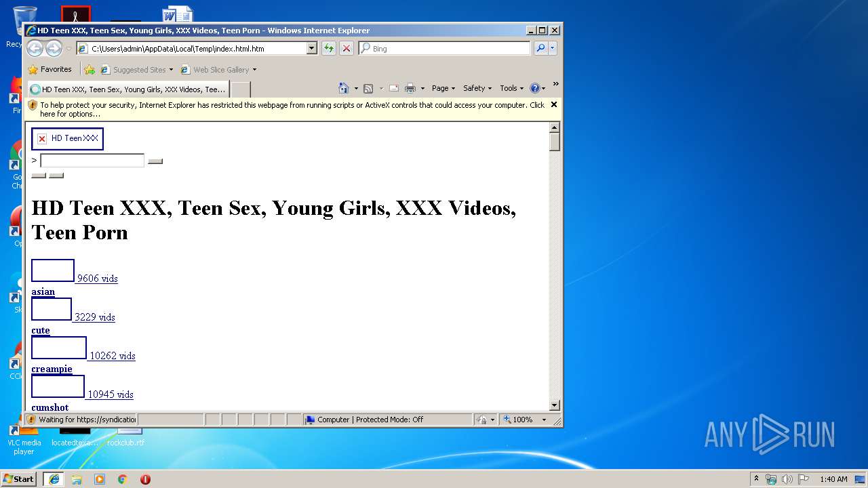This screenshot has height=488, width=868.
Task: Open the Tools menu
Action: tap(512, 88)
